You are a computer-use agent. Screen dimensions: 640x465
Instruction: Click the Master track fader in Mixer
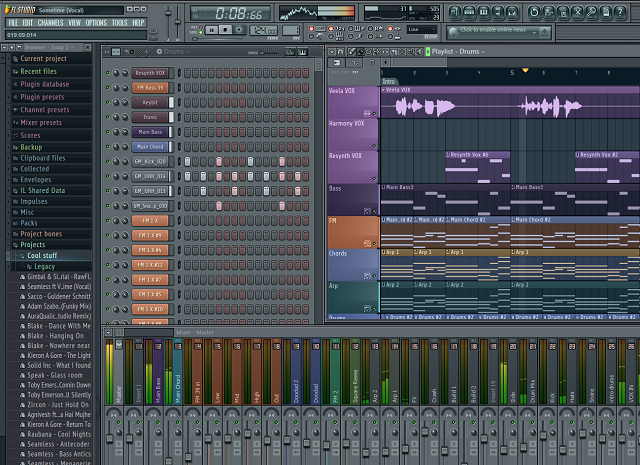tap(109, 439)
